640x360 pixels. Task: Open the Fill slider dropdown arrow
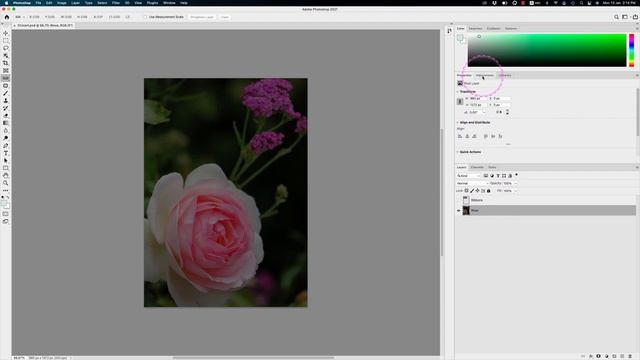point(516,191)
